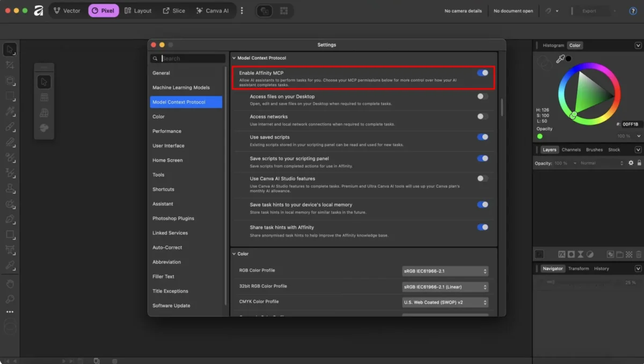Screen dimensions: 644x364
Task: Select the rectangular marquee selection tool
Action: (x=10, y=96)
